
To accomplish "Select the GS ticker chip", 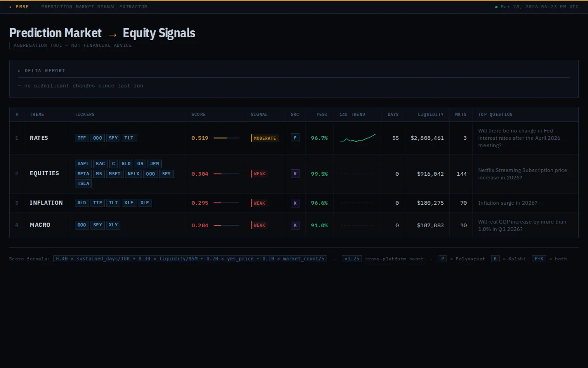I will click(x=140, y=164).
